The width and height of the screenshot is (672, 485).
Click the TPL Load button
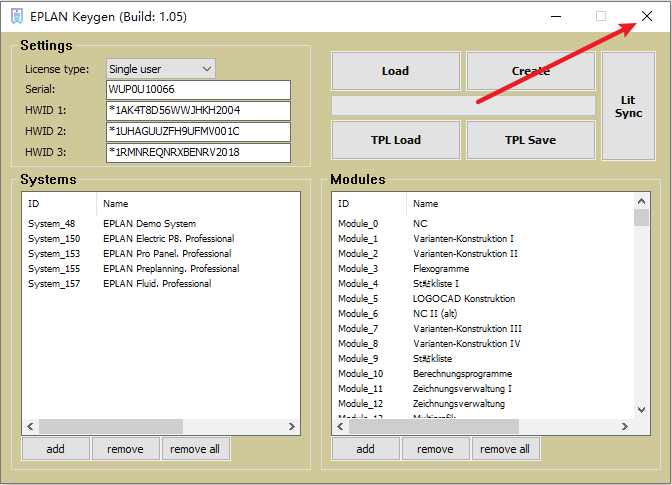pyautogui.click(x=396, y=140)
